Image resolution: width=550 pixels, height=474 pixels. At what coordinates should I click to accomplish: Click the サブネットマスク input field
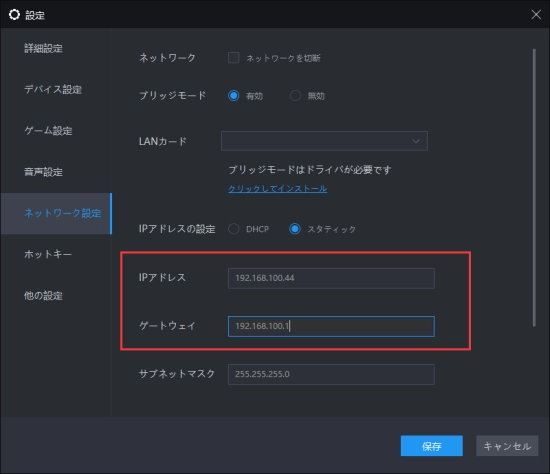(x=331, y=374)
